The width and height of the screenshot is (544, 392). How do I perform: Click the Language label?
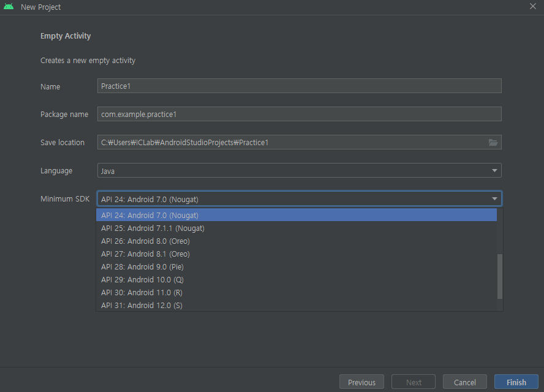[x=56, y=171]
